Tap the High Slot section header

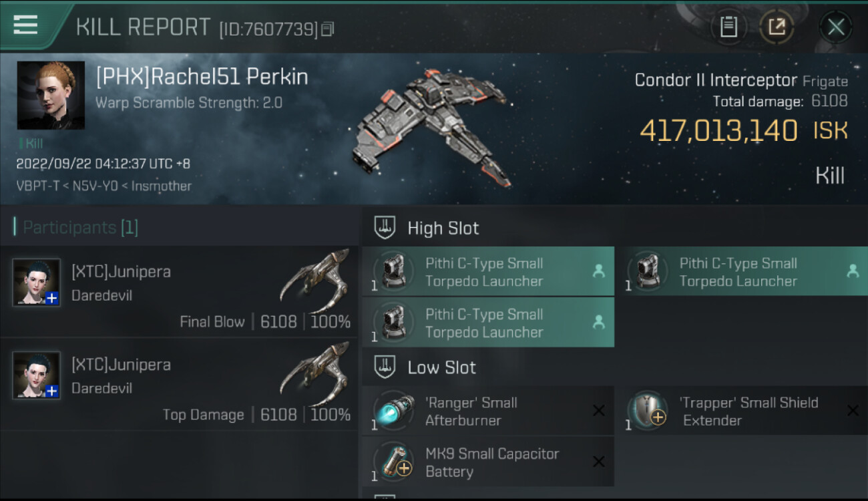tap(443, 228)
